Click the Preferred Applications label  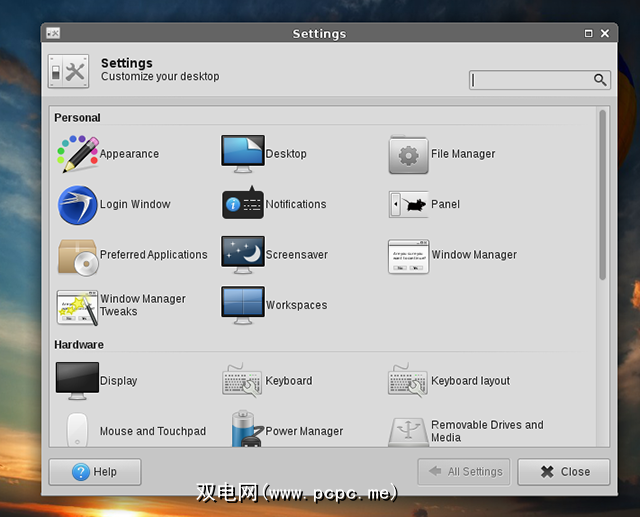click(153, 255)
